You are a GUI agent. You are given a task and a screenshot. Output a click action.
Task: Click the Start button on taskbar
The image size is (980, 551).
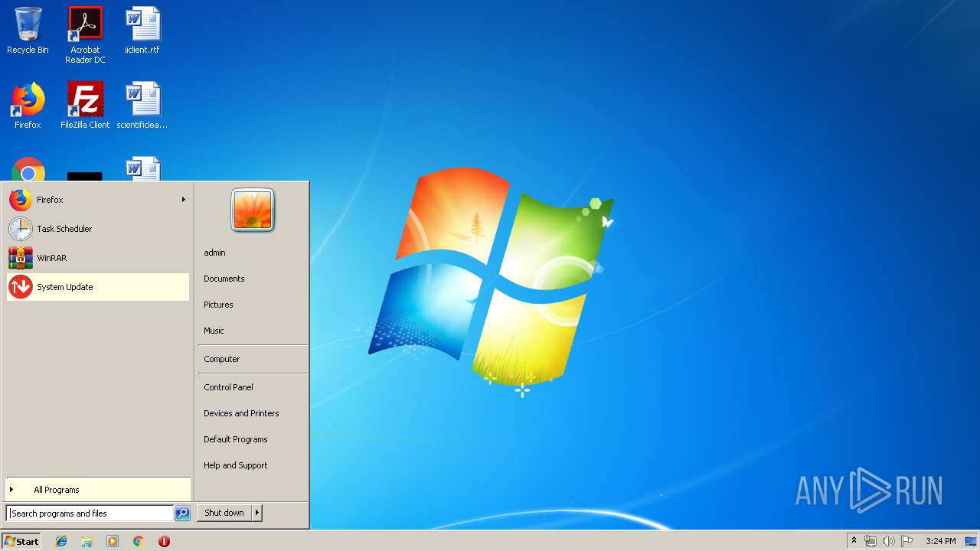pyautogui.click(x=21, y=541)
